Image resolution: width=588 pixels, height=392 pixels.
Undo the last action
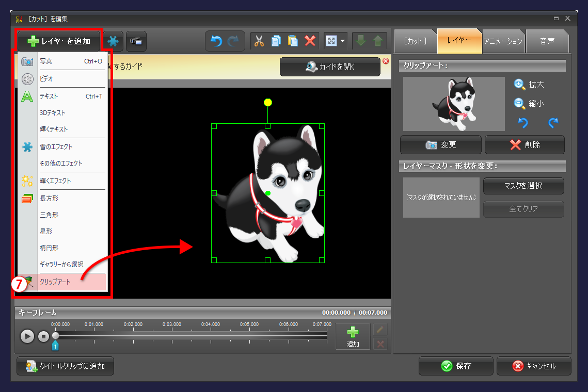[216, 41]
